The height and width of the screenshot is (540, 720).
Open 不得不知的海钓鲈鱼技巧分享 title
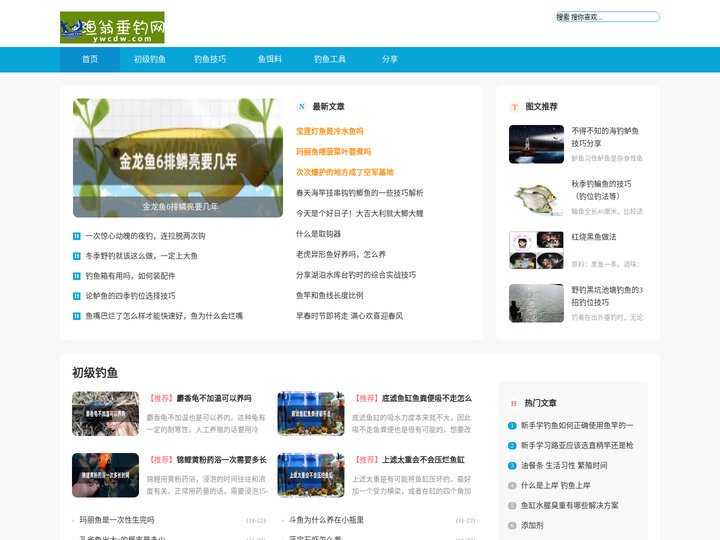point(605,137)
